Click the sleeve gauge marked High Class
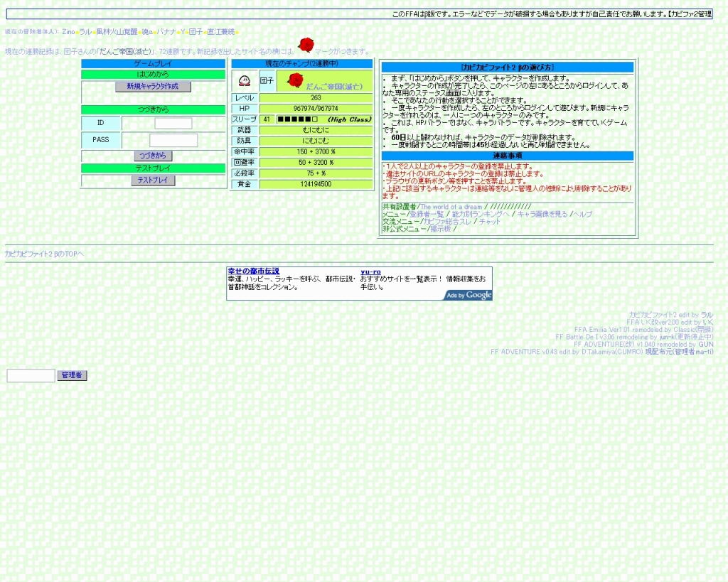 [324, 119]
